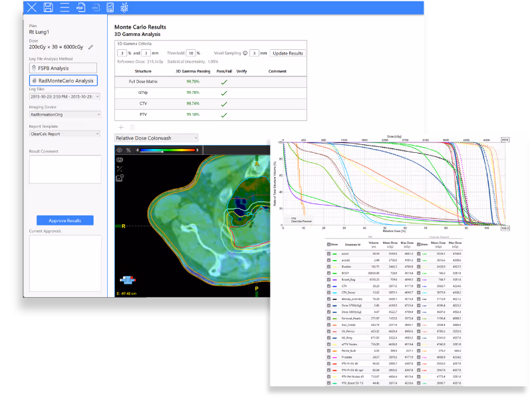Click the orientation figure in the viewer corner

[x=128, y=280]
